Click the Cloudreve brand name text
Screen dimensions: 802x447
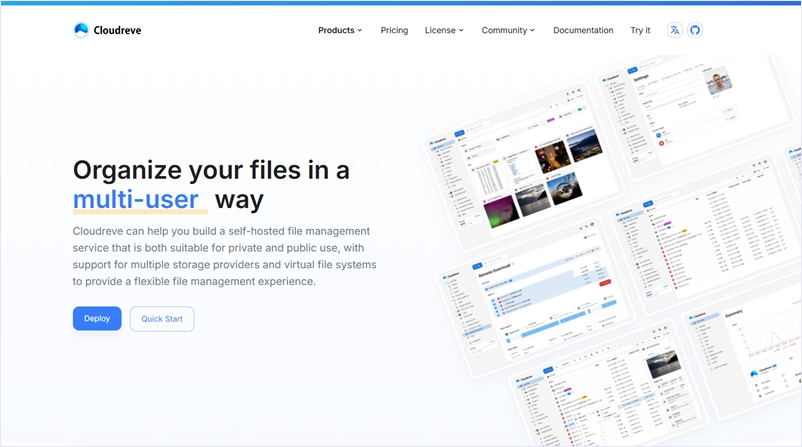[119, 30]
